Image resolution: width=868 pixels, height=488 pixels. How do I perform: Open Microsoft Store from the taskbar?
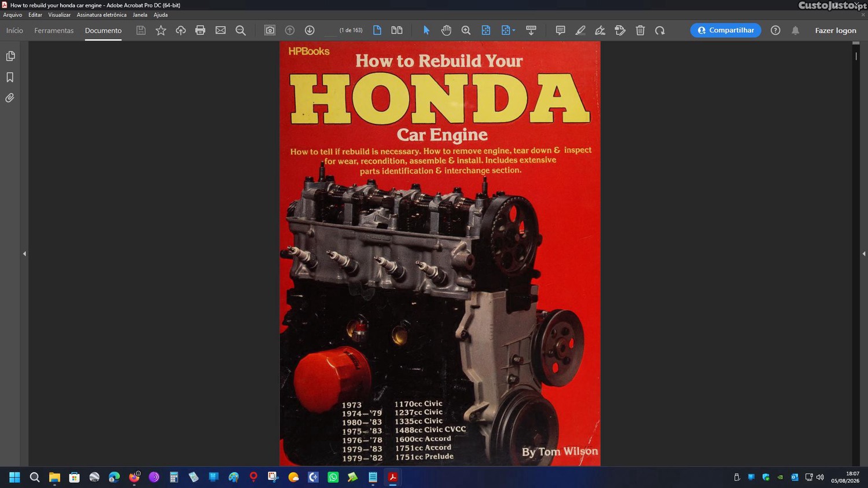point(75,478)
